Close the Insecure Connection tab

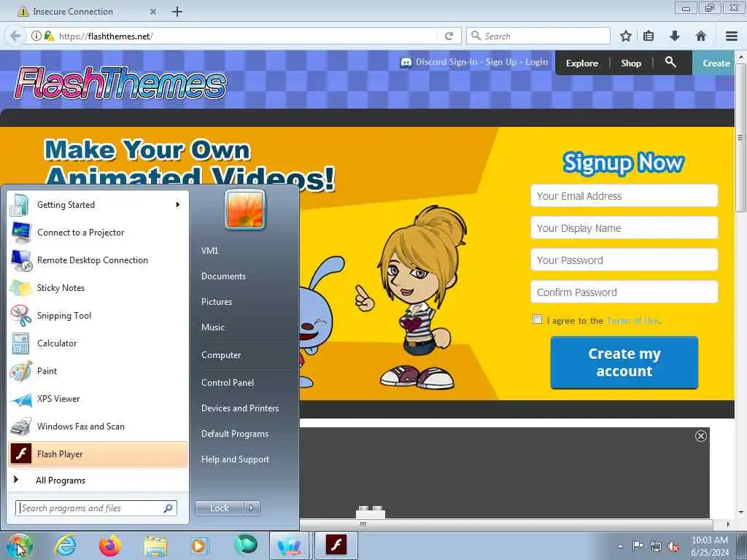pyautogui.click(x=153, y=12)
